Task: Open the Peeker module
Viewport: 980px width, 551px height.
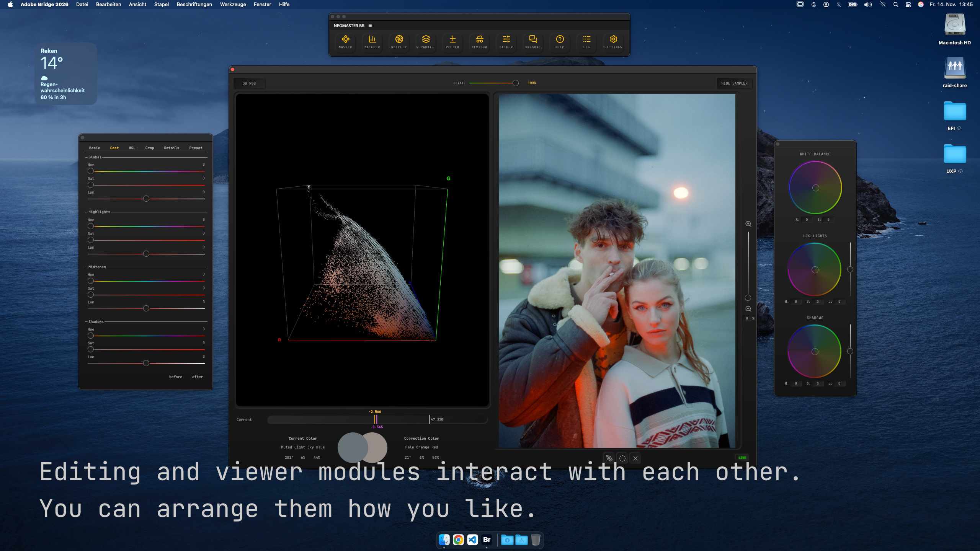Action: (452, 41)
